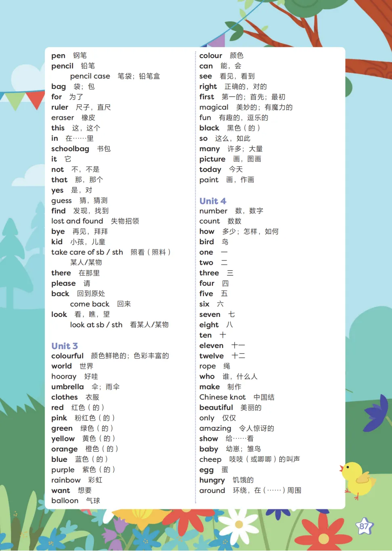Click the word 'egg'

pyautogui.click(x=206, y=470)
